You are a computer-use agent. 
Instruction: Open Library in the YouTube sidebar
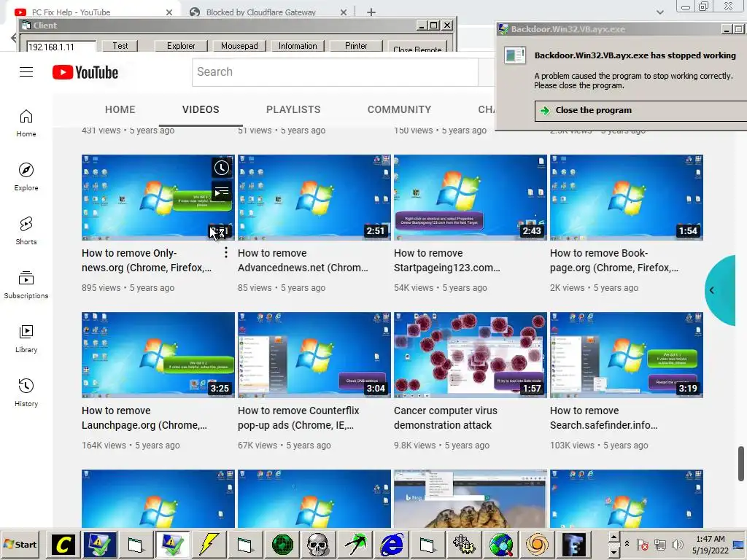pyautogui.click(x=26, y=338)
